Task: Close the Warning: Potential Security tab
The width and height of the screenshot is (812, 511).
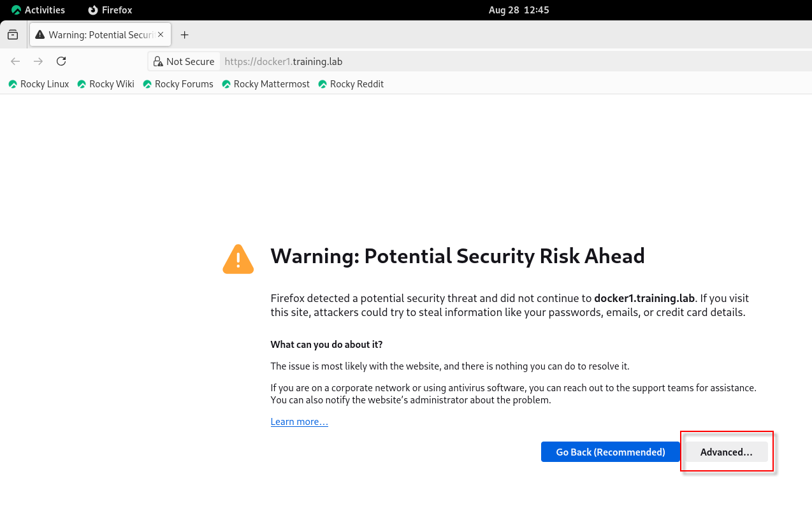Action: pos(161,35)
